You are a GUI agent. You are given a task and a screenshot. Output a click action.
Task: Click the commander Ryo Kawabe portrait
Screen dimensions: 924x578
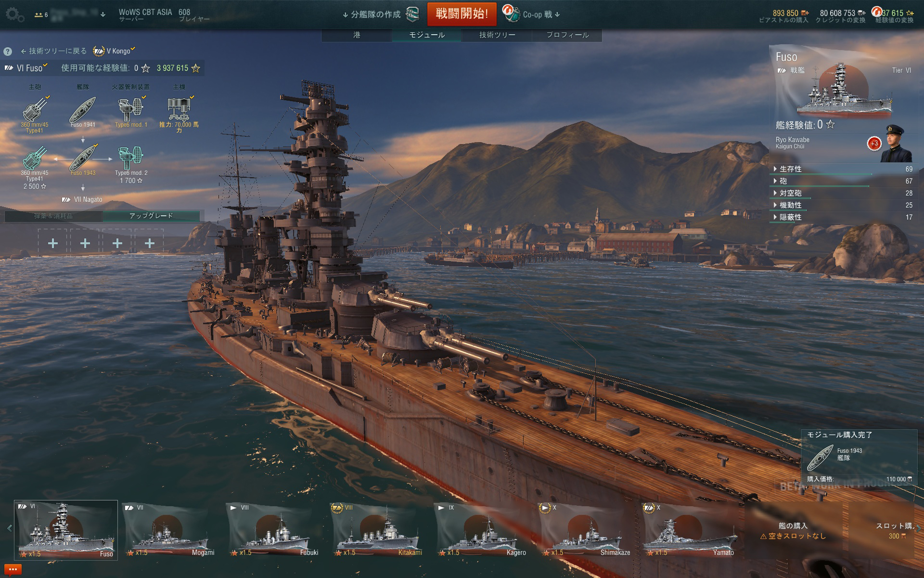(x=896, y=144)
